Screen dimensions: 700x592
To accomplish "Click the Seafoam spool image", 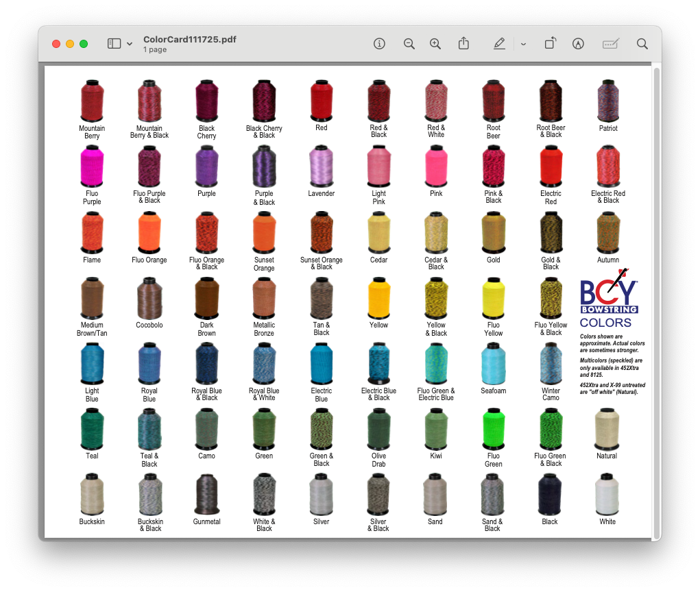I will 494,364.
